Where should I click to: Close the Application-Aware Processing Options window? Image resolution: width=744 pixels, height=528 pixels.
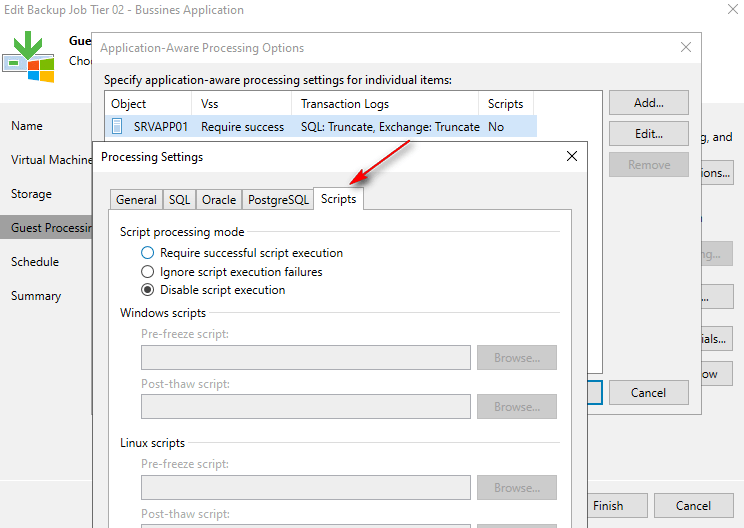point(685,47)
